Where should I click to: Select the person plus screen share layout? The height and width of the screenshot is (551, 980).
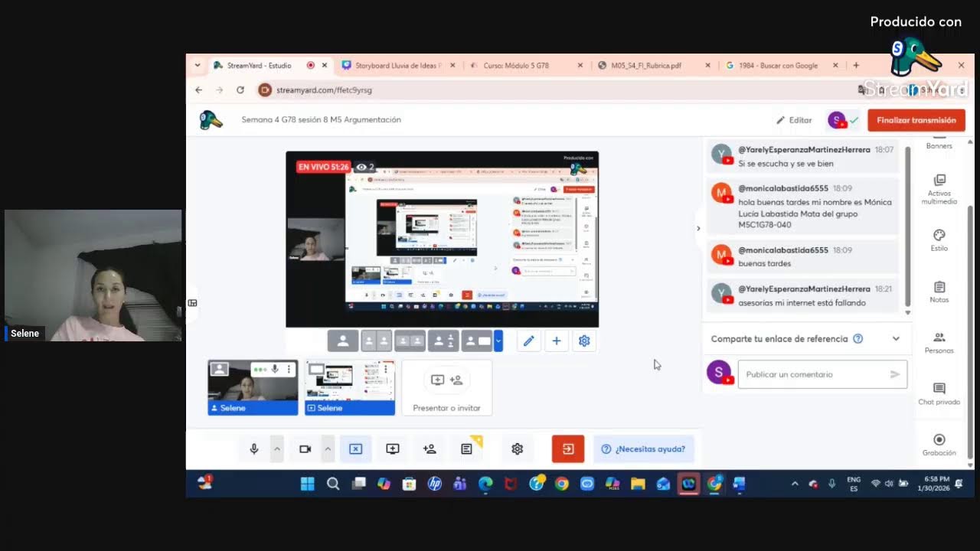(477, 341)
